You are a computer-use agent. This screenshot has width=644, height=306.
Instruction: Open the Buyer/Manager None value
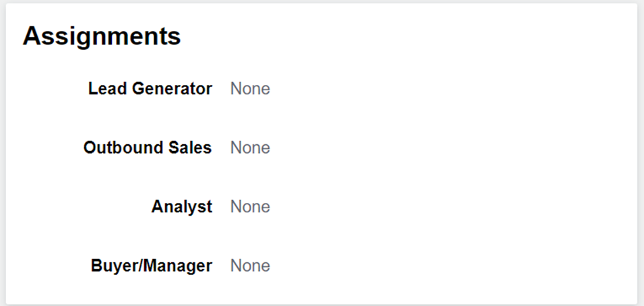[x=250, y=266]
